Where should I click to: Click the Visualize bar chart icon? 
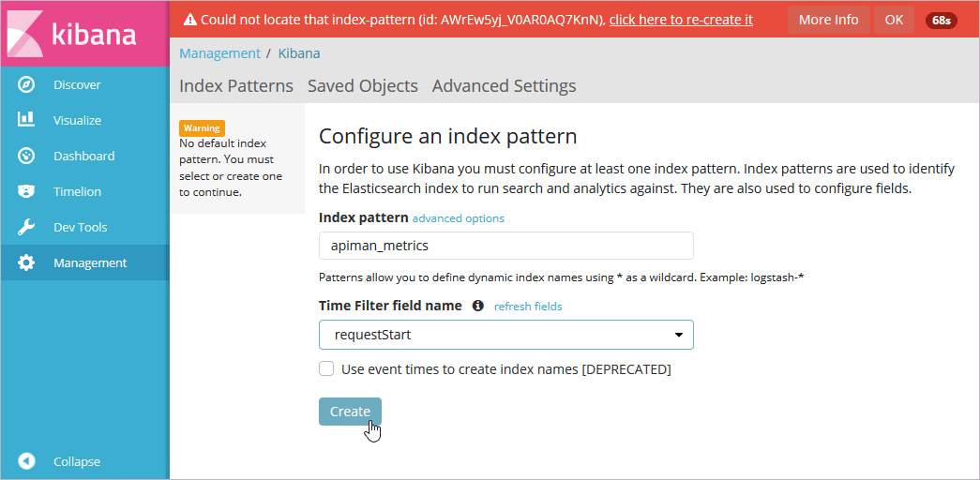pyautogui.click(x=26, y=120)
